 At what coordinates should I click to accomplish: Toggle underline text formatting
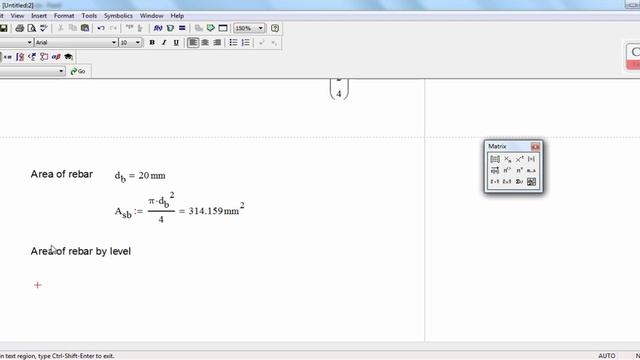point(176,42)
